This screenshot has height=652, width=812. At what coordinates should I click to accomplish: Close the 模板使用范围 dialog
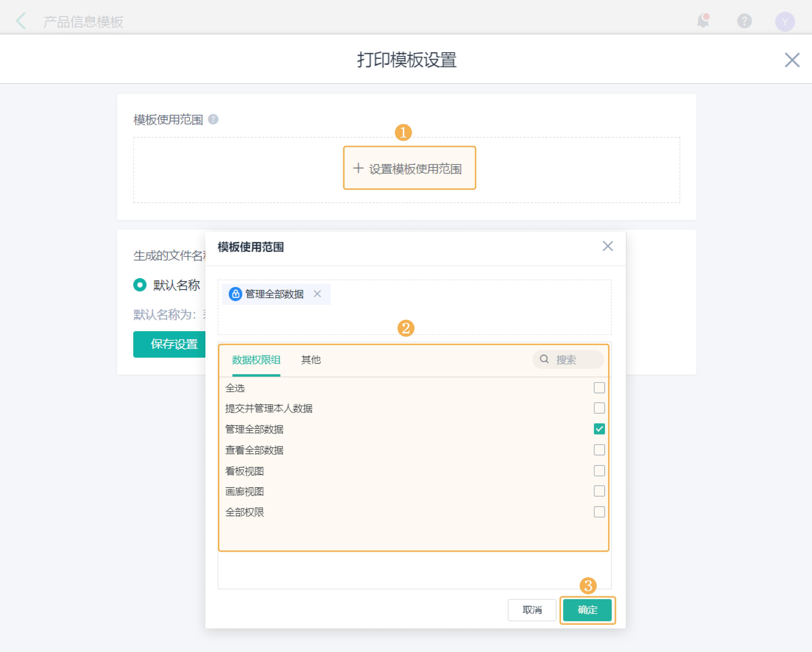coord(607,246)
